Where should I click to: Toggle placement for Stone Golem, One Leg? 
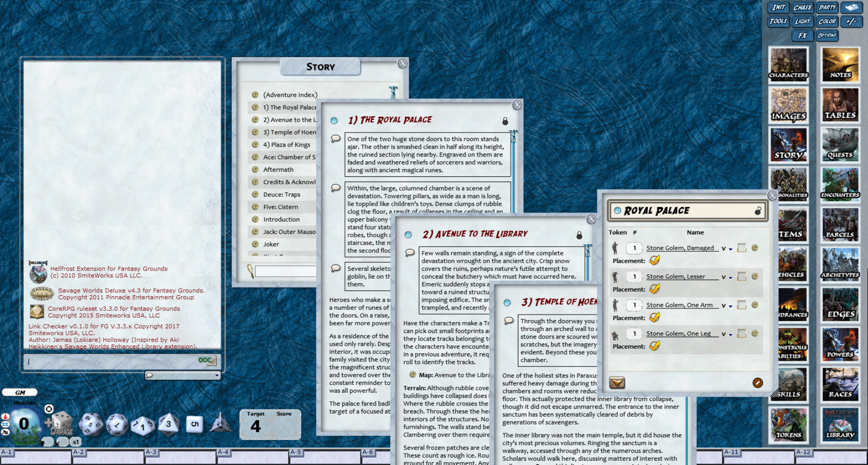655,346
